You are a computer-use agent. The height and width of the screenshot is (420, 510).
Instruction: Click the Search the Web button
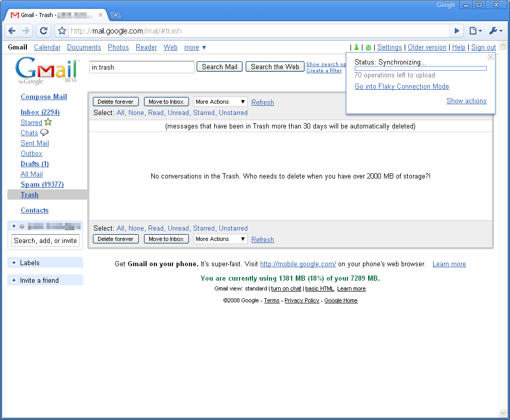point(275,67)
